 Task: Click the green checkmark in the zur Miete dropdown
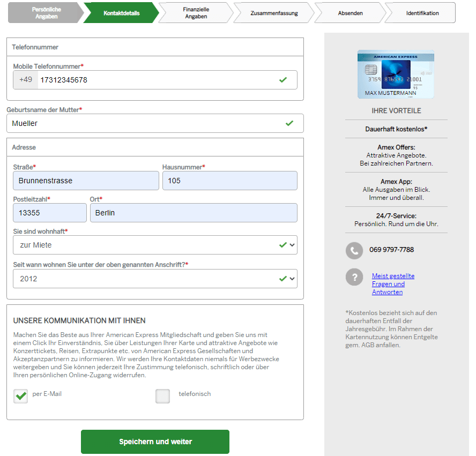click(x=283, y=245)
